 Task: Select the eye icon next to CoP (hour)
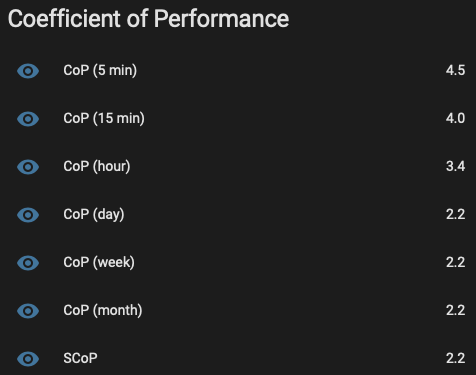click(28, 167)
